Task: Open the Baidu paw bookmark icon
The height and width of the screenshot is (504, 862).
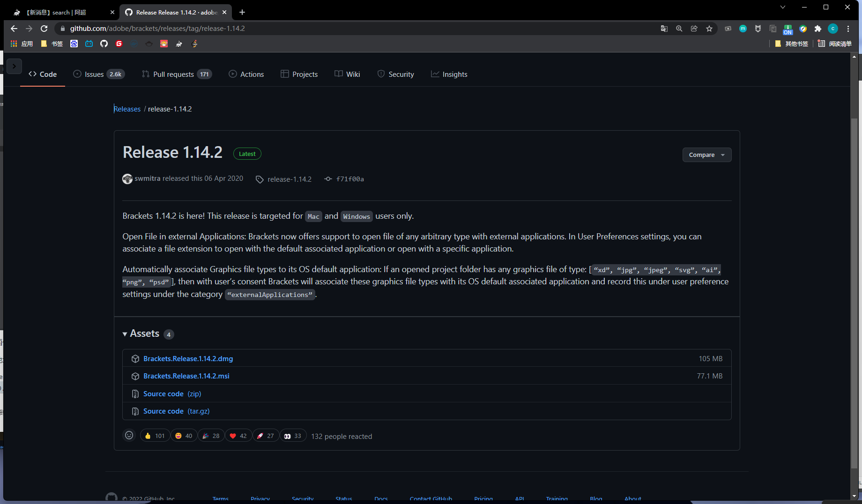Action: pos(74,44)
